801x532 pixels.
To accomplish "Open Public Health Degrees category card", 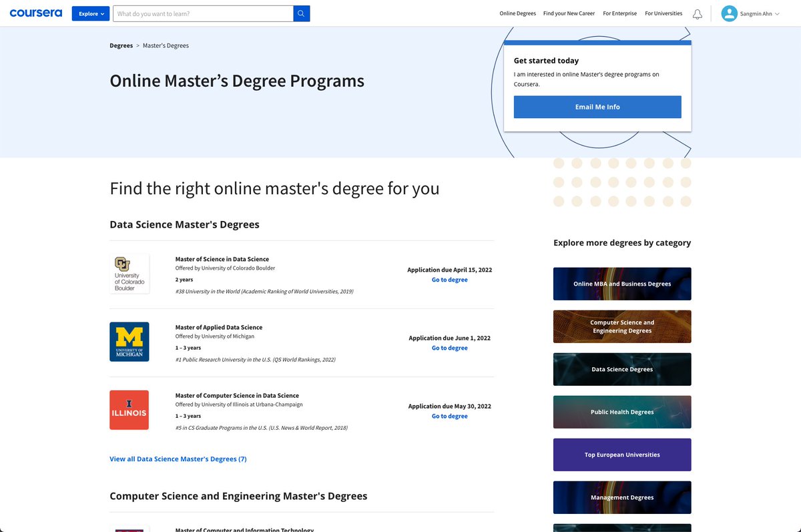I will (x=622, y=412).
